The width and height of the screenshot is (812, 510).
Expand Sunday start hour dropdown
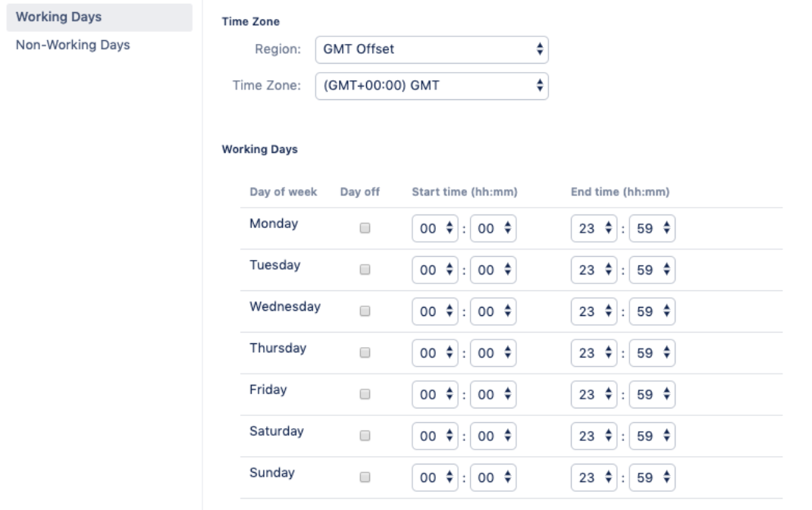pos(435,477)
